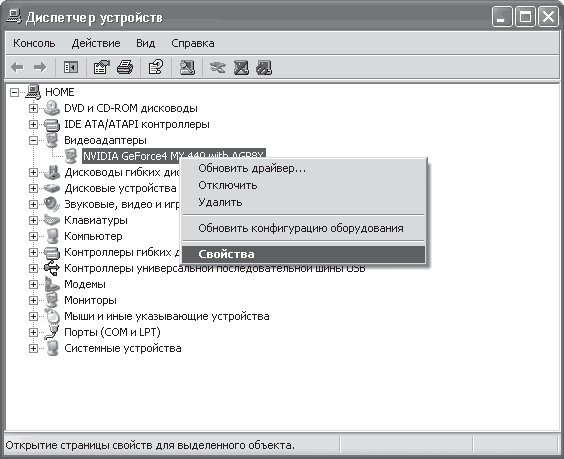Expand the Модемы node
This screenshot has height=459, width=564.
(x=33, y=284)
